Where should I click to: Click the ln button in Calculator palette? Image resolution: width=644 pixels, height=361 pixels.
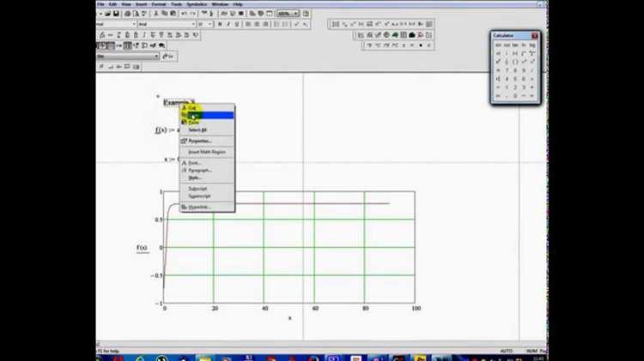(524, 45)
